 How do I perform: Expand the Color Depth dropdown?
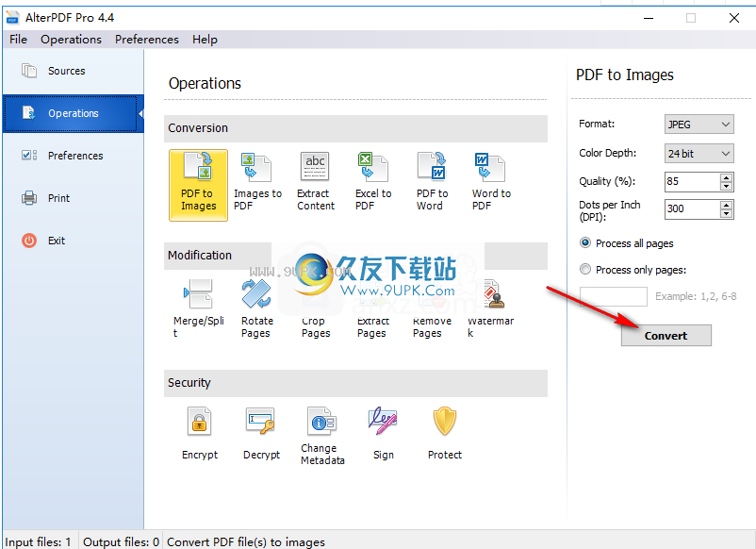698,154
